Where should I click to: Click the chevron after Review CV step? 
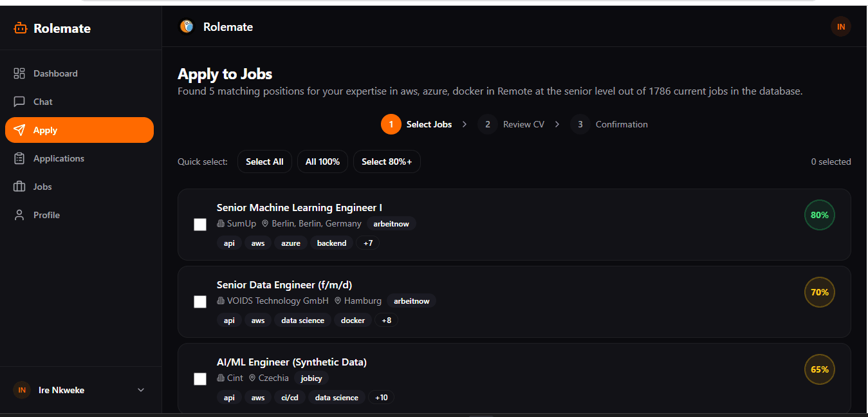[x=557, y=124]
